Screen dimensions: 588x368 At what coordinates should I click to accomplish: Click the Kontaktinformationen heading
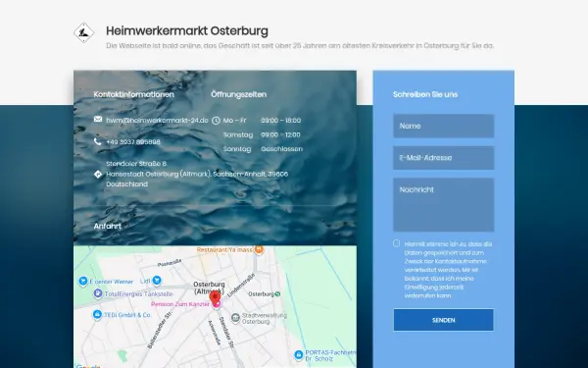134,94
